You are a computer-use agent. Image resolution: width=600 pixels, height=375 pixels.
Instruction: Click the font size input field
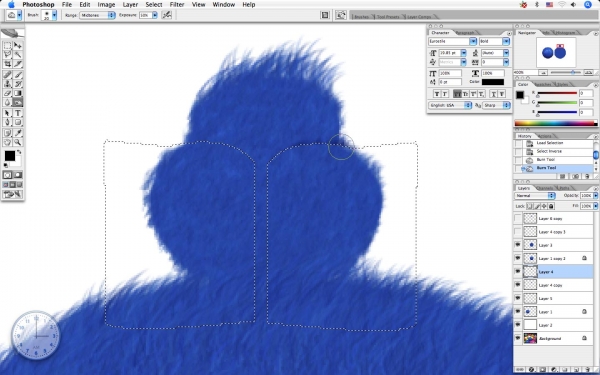point(450,53)
